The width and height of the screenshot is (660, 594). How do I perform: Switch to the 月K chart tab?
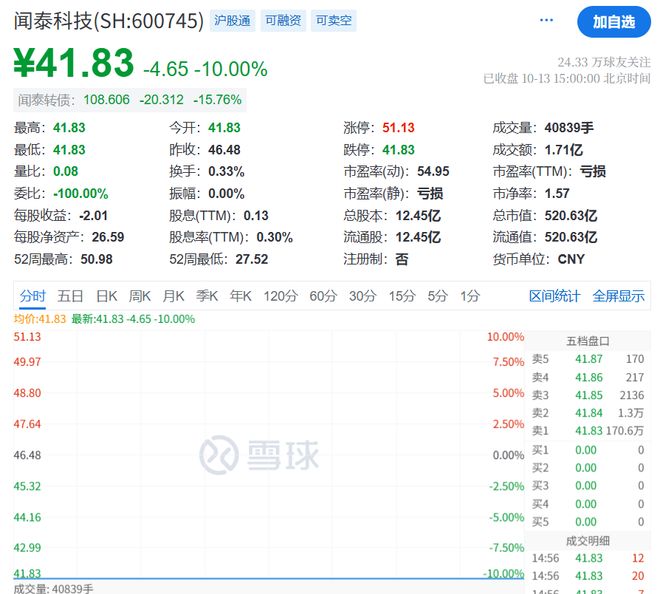174,296
